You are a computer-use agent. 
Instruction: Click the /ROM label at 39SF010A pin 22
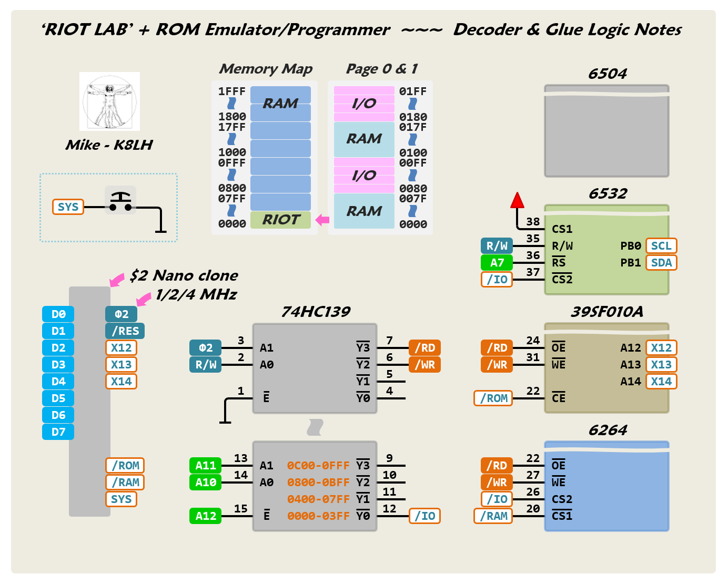pos(493,398)
